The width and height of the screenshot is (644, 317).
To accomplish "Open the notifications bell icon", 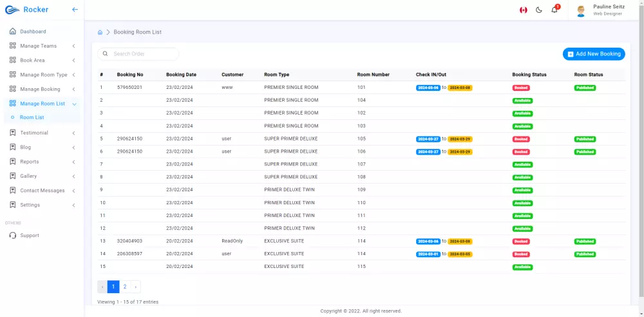I will coord(554,10).
